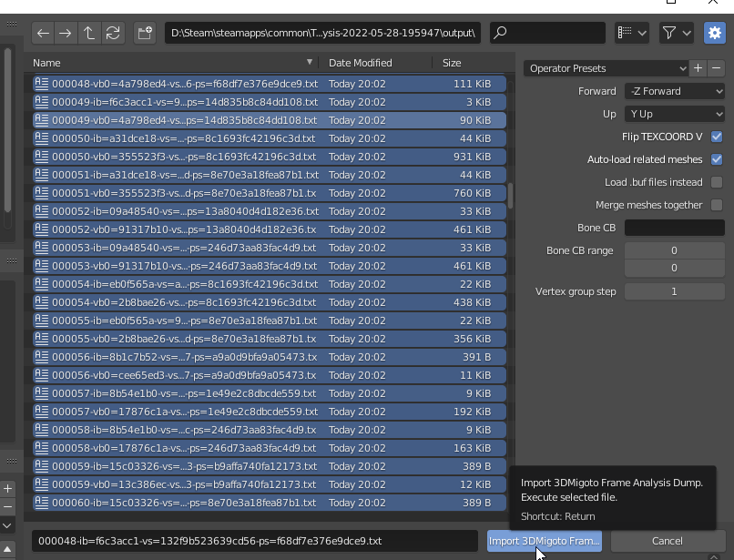This screenshot has width=734, height=560.
Task: Click text file icon of 000058-ib file
Action: click(x=42, y=430)
